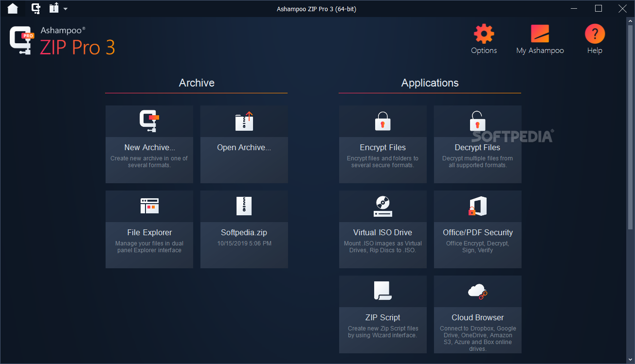Click the extract archive toolbar icon
Viewport: 635px width, 364px height.
pyautogui.click(x=54, y=8)
